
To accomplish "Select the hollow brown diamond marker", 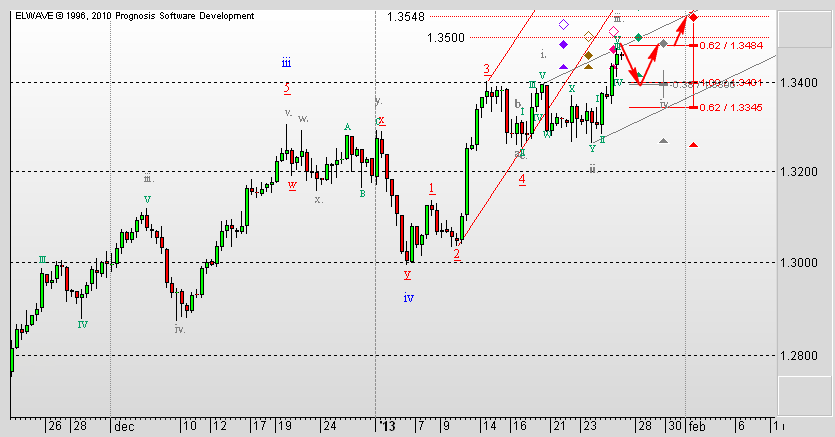I will [588, 36].
